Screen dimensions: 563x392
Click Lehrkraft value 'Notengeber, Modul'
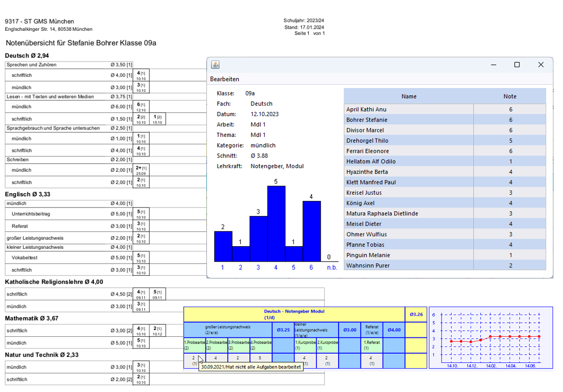click(277, 166)
